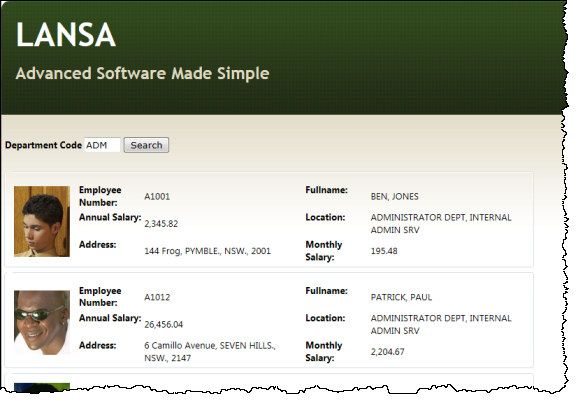Click the partially visible third employee photo

42,387
